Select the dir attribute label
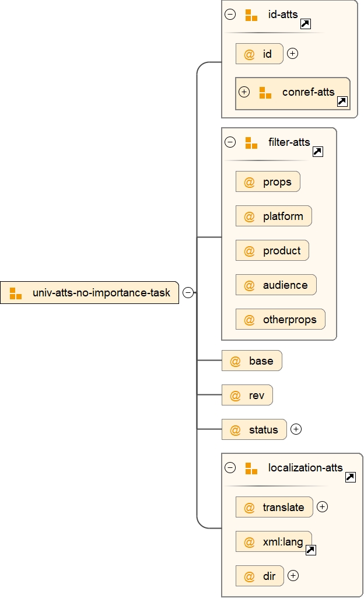 coord(269,576)
